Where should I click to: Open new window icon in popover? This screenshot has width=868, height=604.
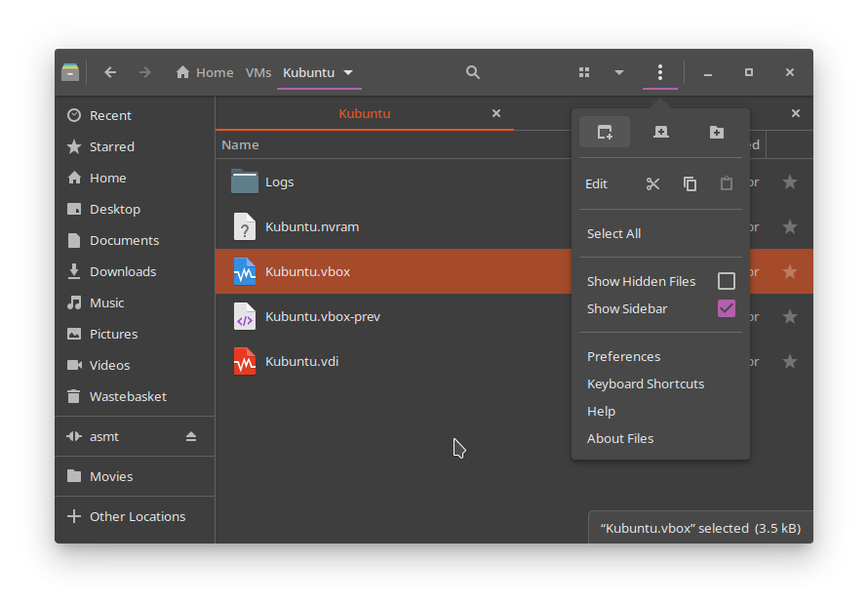coord(605,133)
